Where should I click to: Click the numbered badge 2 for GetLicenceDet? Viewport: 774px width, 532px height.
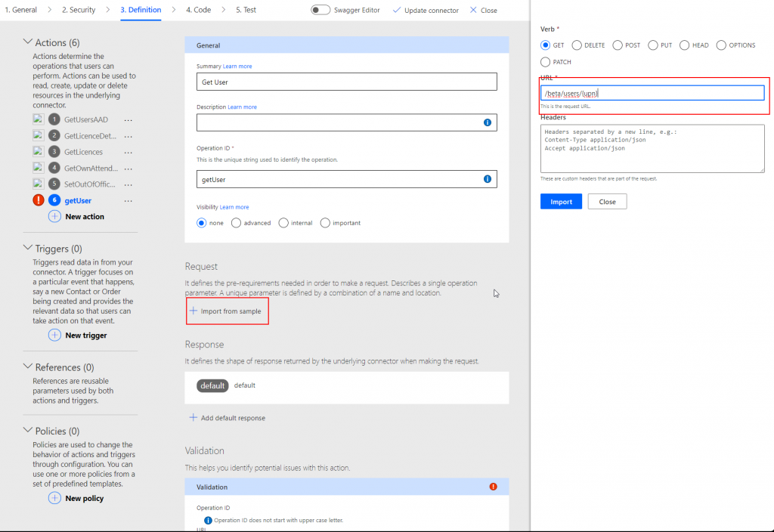(x=54, y=135)
